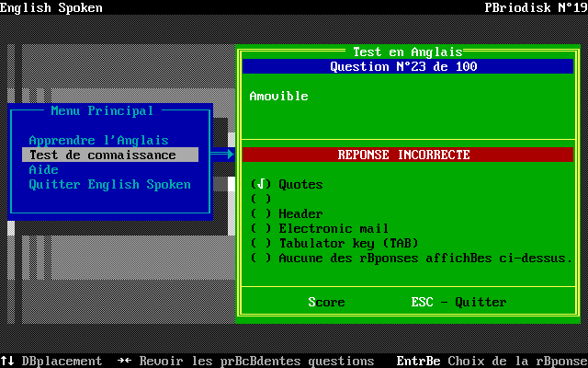Viewport: 588px width, 368px height.
Task: Select the blank answer radio button below Quotes
Action: 261,199
